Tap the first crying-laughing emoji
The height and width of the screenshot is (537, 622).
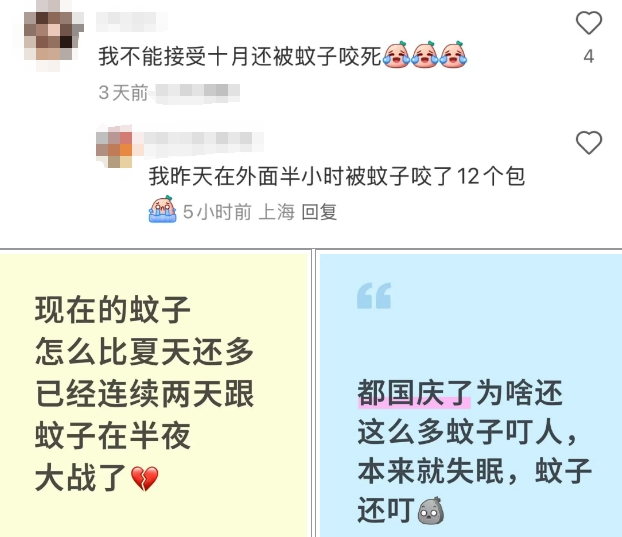[396, 55]
